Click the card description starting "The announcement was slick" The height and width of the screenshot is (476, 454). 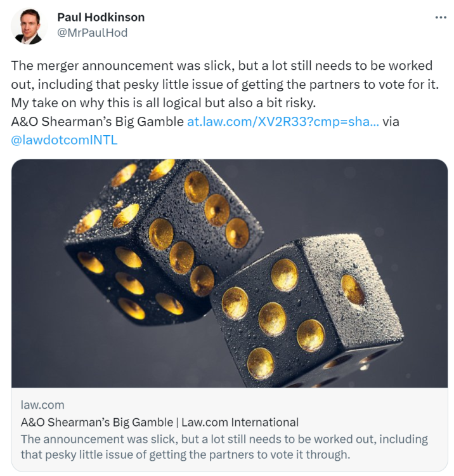point(224,439)
